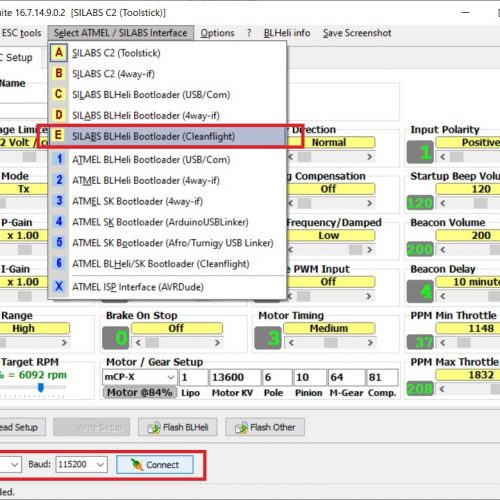This screenshot has width=500, height=500.
Task: Click the Pole count field
Action: click(277, 377)
